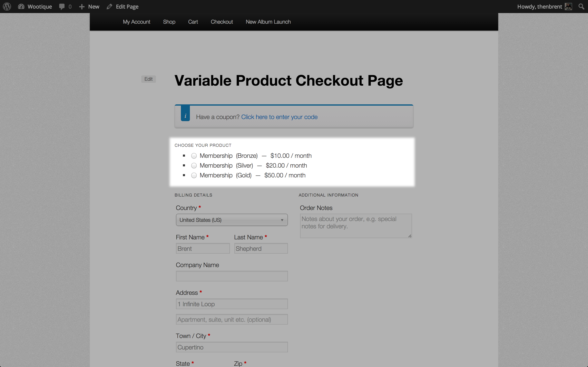This screenshot has width=588, height=367.
Task: Open the comments bubble icon
Action: point(62,7)
